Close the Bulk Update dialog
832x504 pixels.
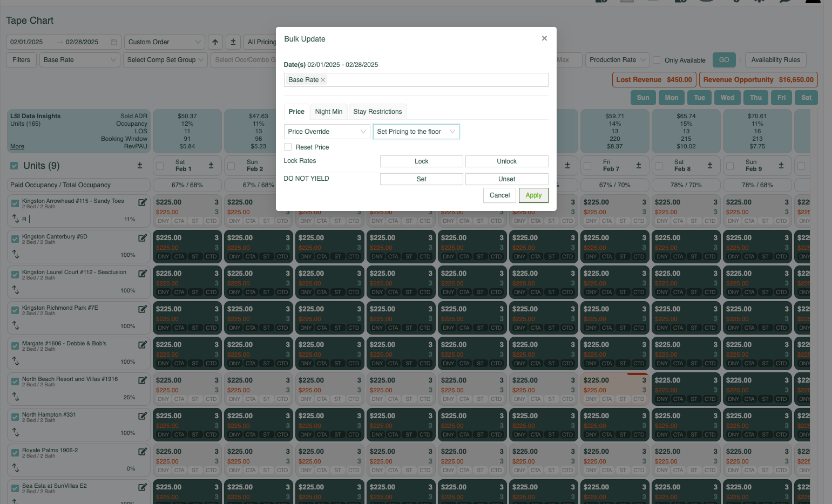pos(544,38)
